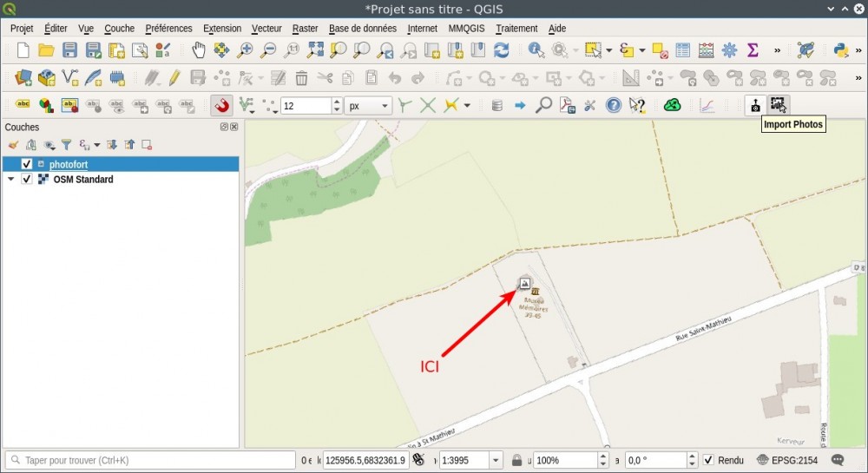Open the Extension menu
Screen dimensions: 868x473
pos(222,29)
